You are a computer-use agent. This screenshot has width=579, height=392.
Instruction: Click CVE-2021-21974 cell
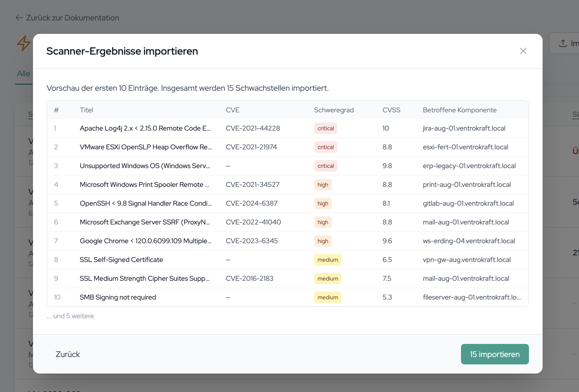[x=251, y=147]
